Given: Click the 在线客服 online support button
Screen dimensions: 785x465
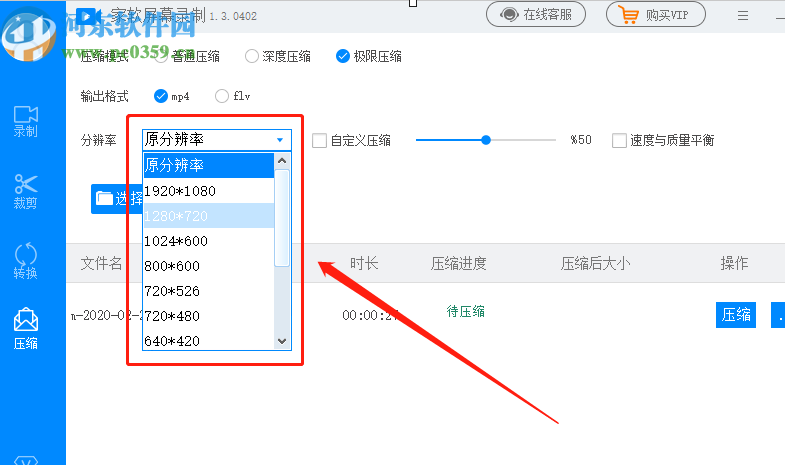Looking at the screenshot, I should coord(536,15).
